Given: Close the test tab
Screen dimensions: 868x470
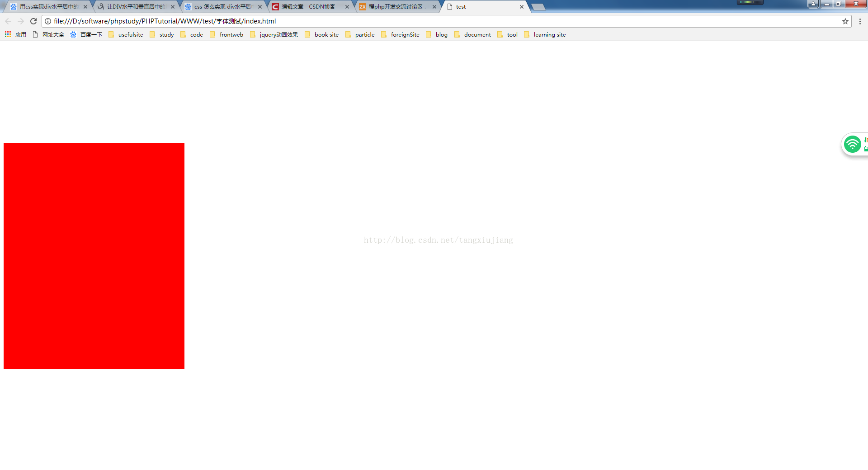Looking at the screenshot, I should point(522,7).
